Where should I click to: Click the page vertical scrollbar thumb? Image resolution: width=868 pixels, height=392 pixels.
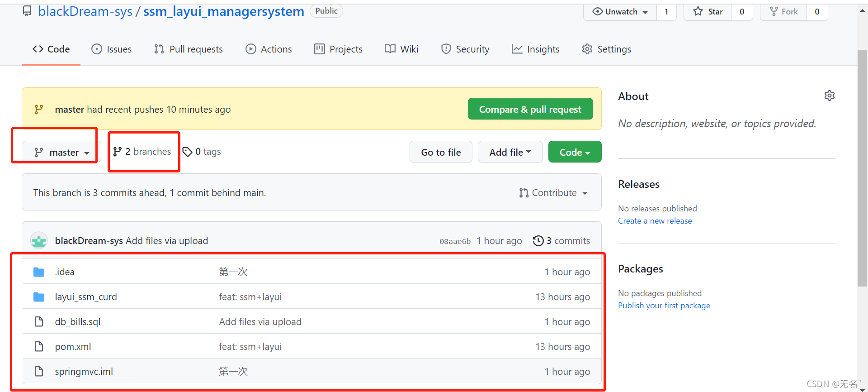pyautogui.click(x=862, y=167)
